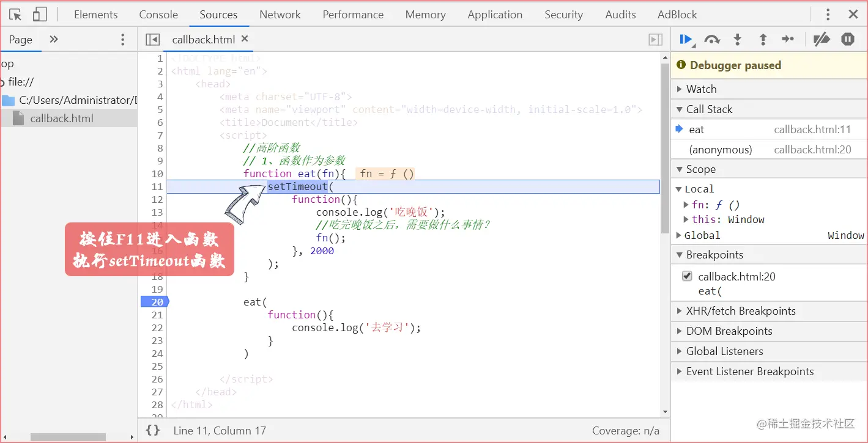Toggle the device toolbar icon
The image size is (868, 443).
click(x=40, y=15)
